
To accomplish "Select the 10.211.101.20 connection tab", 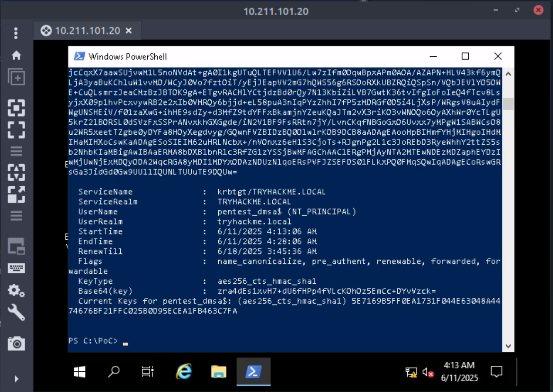I will point(81,31).
